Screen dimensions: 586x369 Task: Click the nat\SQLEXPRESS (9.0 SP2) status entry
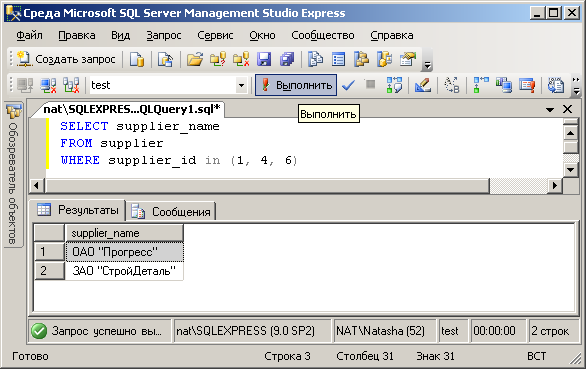pos(252,331)
